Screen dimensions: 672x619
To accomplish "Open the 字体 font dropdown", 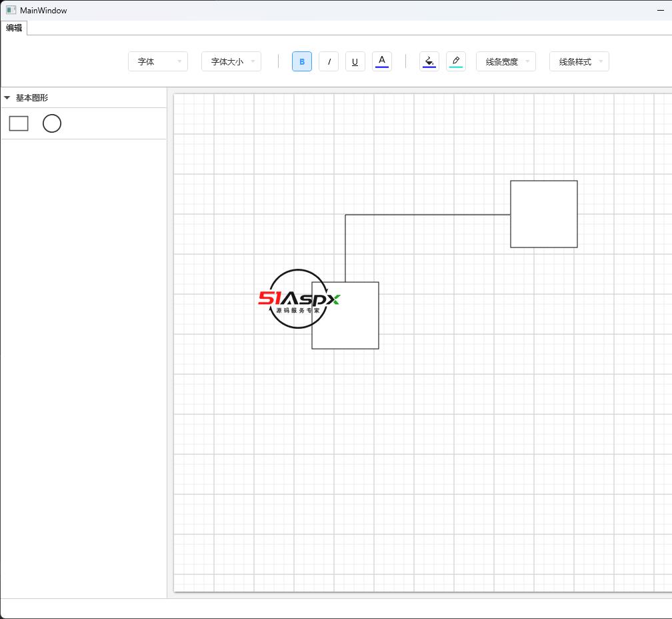I will (x=158, y=61).
